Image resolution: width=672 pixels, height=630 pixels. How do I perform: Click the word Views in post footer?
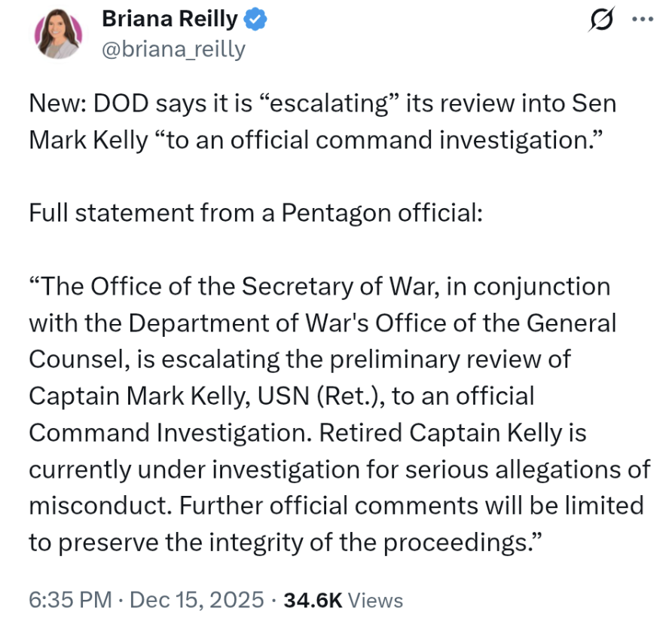tap(377, 600)
